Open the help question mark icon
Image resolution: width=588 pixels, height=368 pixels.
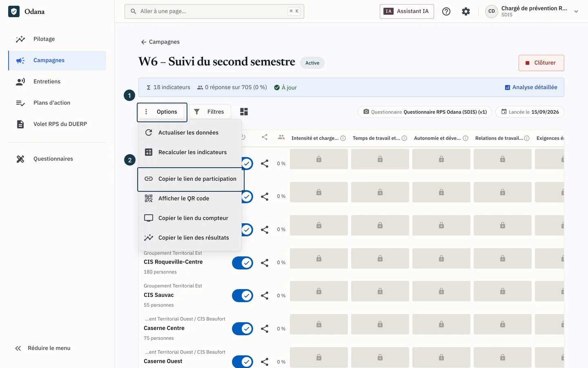[x=446, y=11]
